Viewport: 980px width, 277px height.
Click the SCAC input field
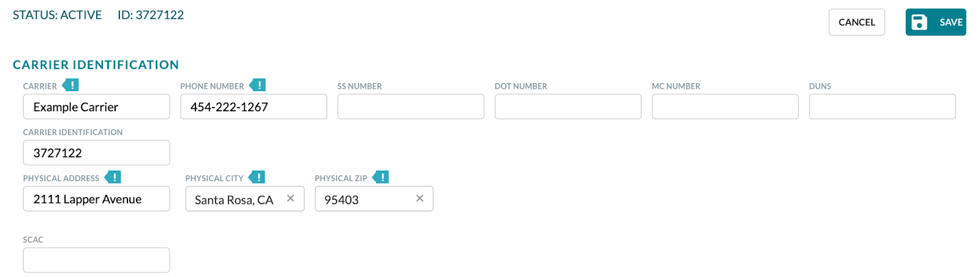(97, 260)
